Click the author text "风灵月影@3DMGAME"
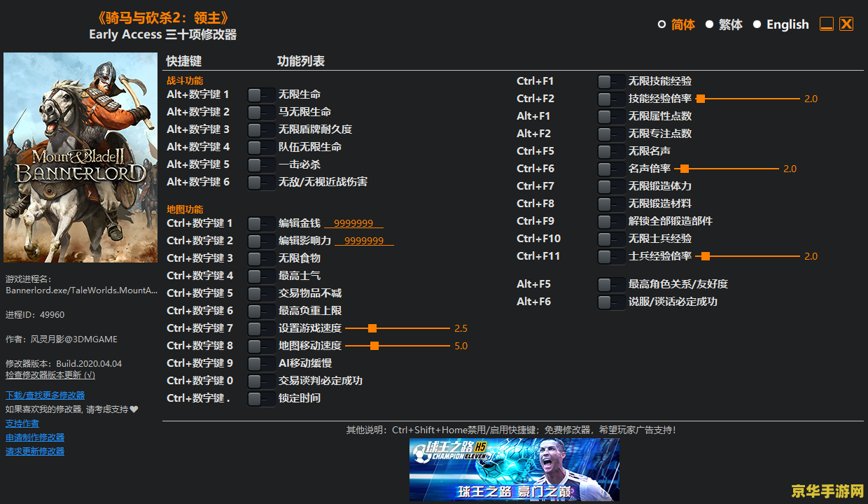Screen dimensions: 868x504 click(x=74, y=339)
